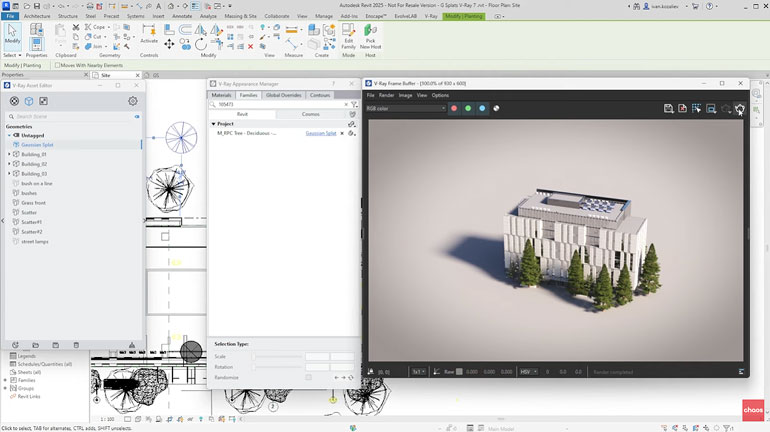The height and width of the screenshot is (432, 770).
Task: Open Edit Family in the Mode panel
Action: [x=348, y=36]
